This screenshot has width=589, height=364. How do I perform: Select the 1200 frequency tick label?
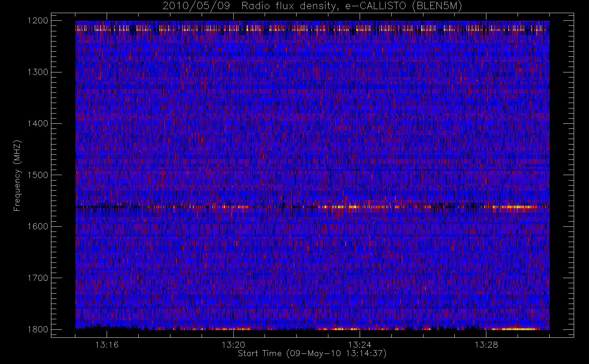(x=38, y=21)
